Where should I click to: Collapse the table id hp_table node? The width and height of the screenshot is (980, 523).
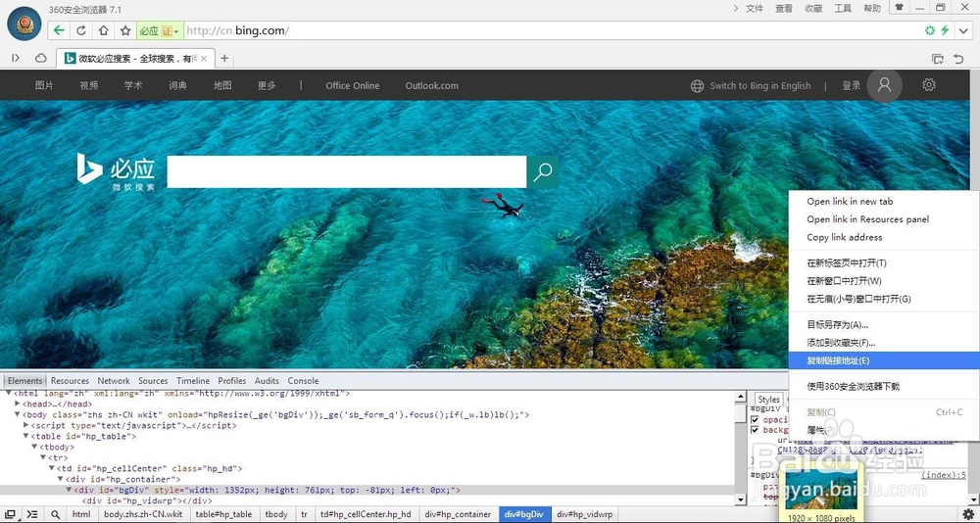pos(26,436)
